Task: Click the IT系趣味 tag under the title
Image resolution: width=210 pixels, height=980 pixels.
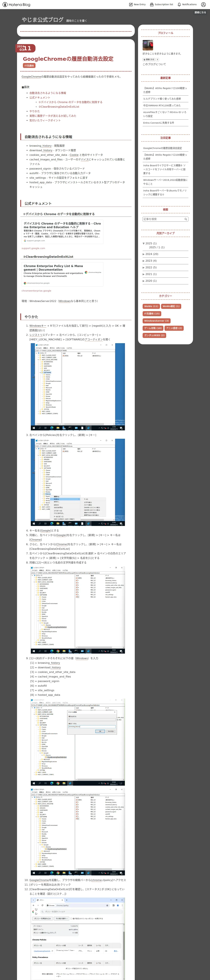Action: 29,65
